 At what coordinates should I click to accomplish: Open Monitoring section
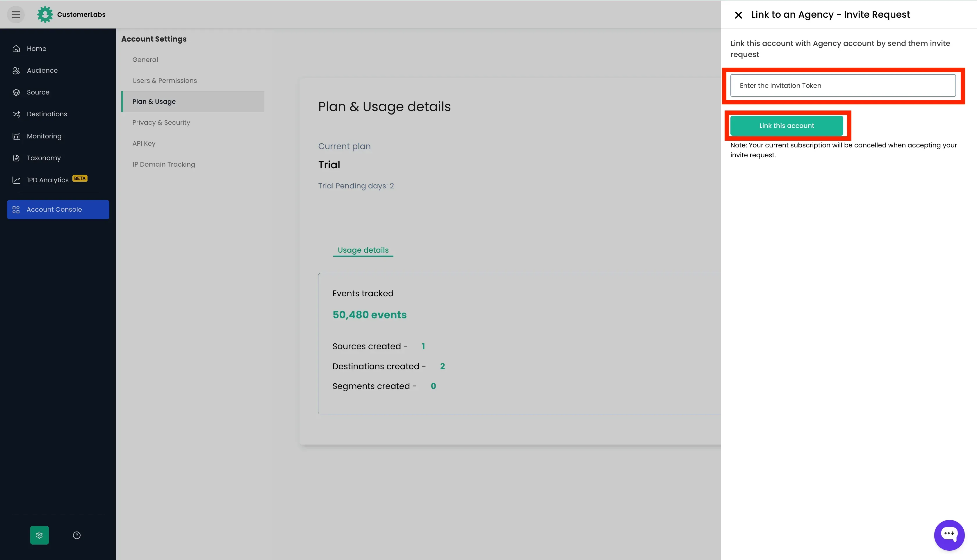tap(44, 136)
